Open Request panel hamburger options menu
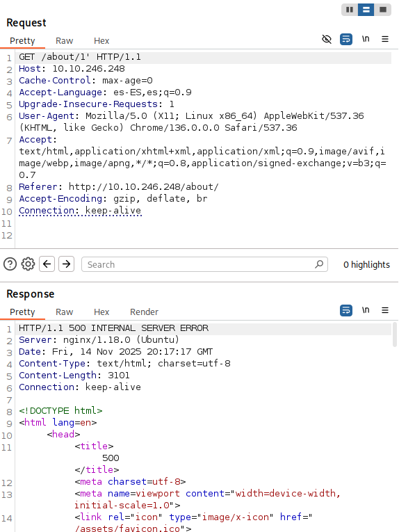 [385, 39]
